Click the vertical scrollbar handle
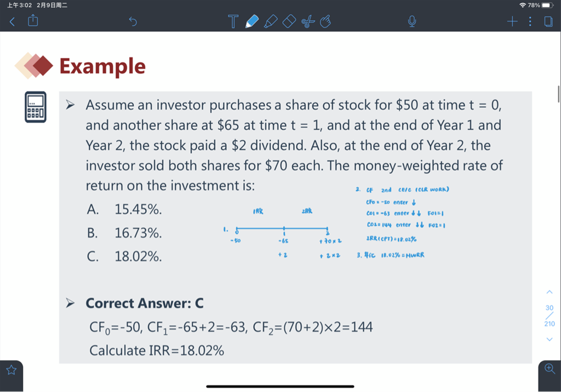 click(x=558, y=94)
